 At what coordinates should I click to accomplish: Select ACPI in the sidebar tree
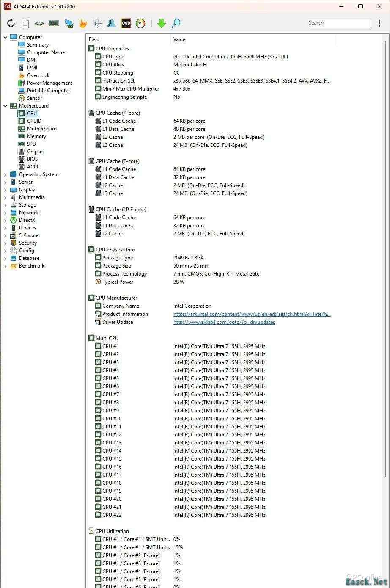tap(32, 167)
